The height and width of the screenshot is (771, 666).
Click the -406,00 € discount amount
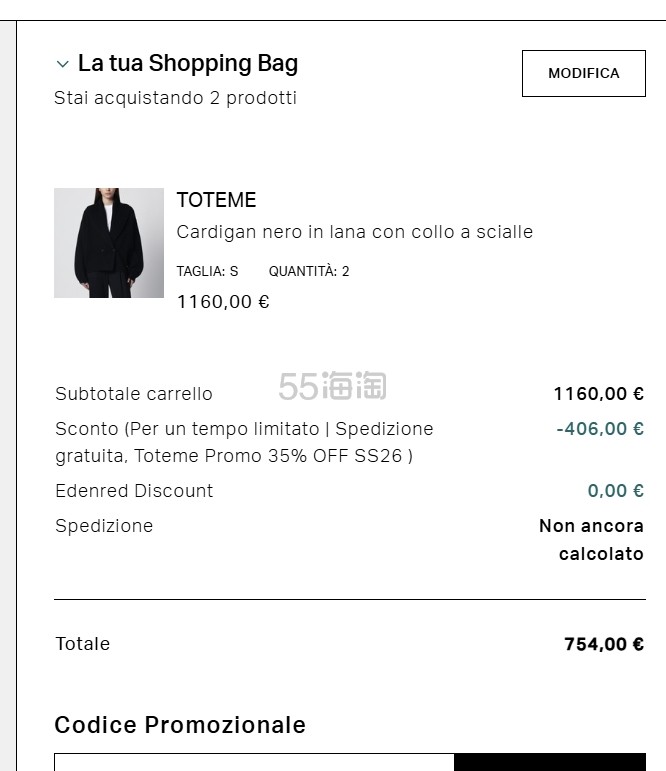tap(599, 429)
